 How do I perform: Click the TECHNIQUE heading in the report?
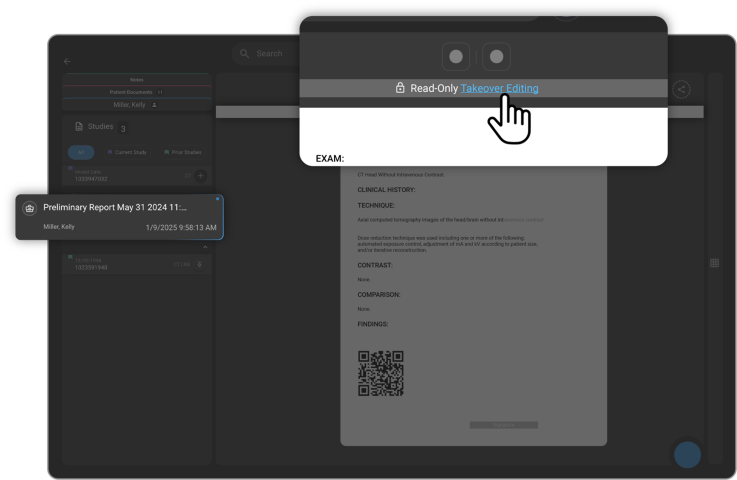[x=376, y=205]
